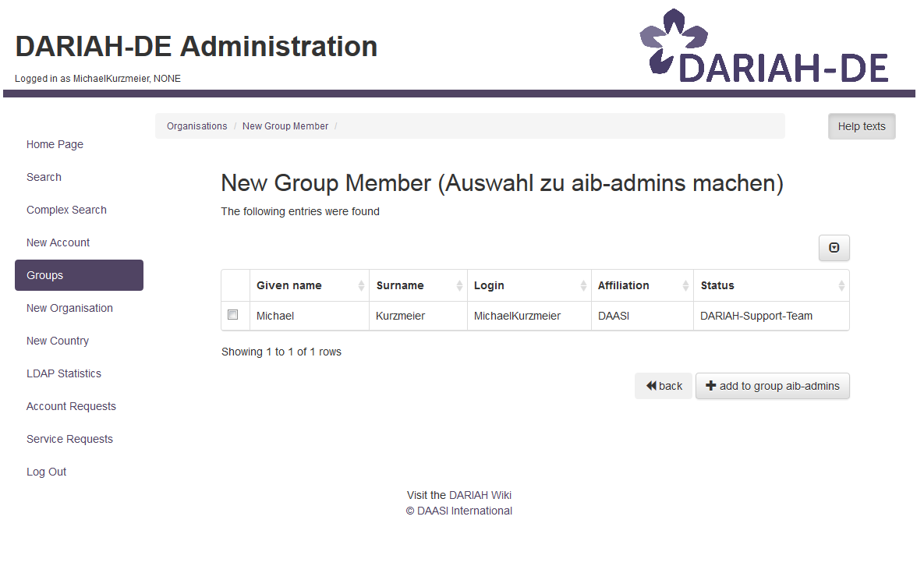Click the MichaelKurzmeier login cell

(517, 316)
